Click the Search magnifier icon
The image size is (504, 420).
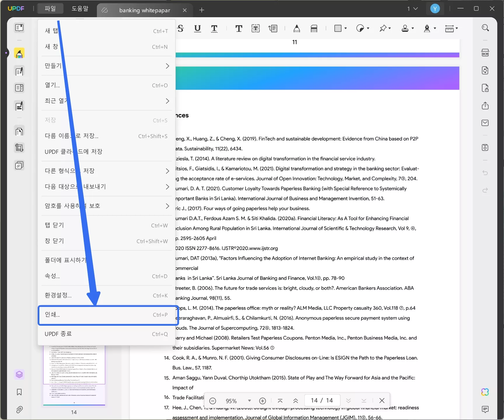[485, 28]
